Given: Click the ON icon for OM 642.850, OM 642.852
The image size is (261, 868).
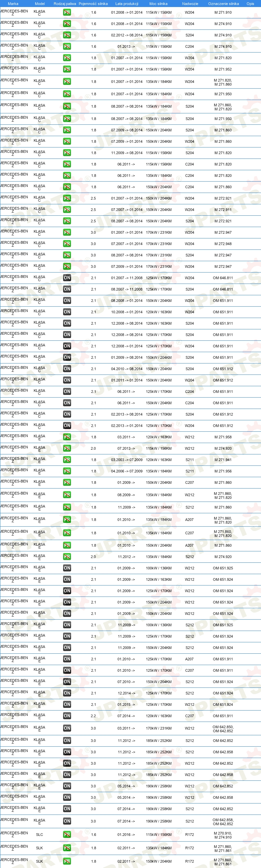Looking at the screenshot, I should tap(67, 728).
